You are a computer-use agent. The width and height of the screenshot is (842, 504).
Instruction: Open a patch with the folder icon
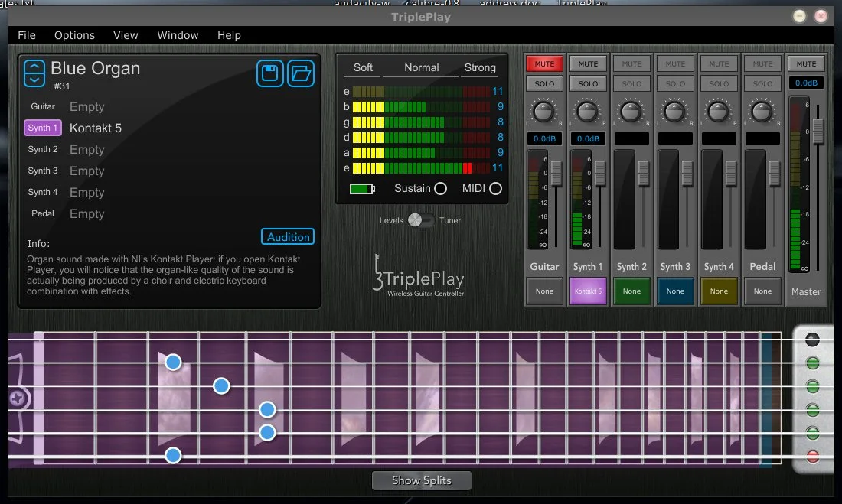coord(301,73)
